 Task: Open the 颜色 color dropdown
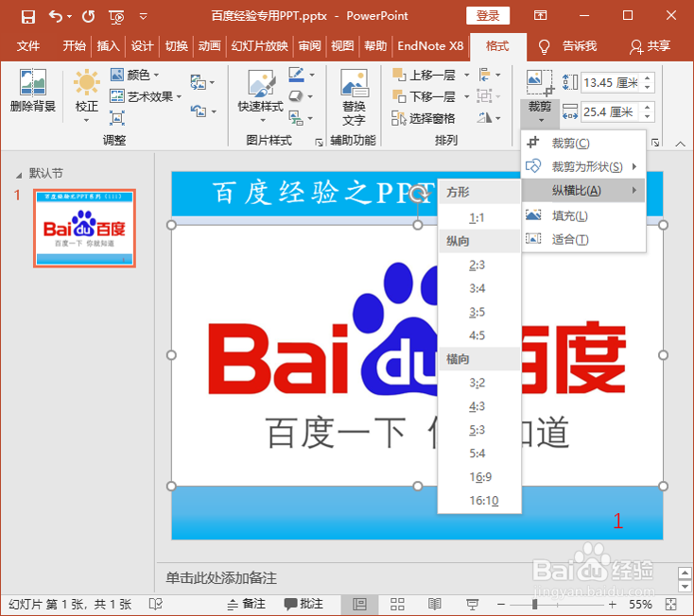pos(135,75)
